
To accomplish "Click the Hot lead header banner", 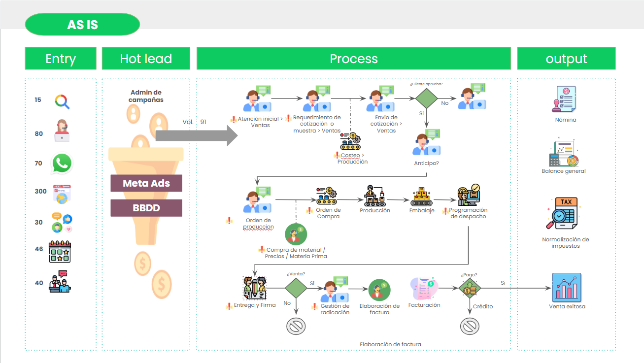I will (146, 59).
